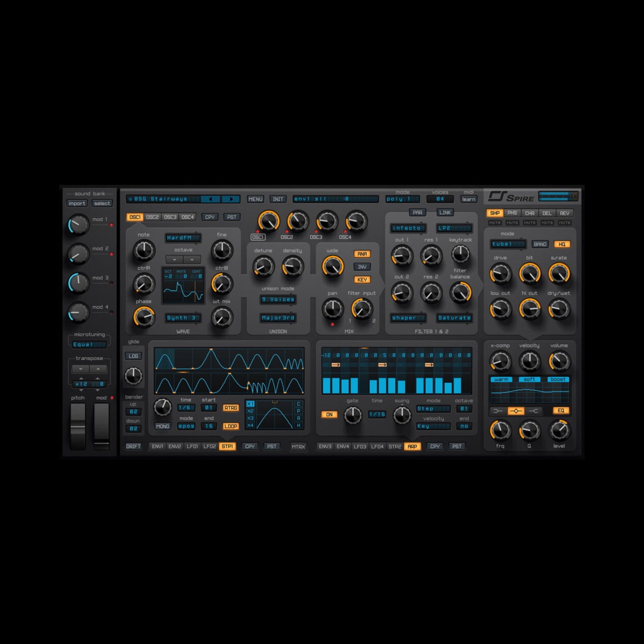Image resolution: width=644 pixels, height=644 pixels.
Task: Toggle the HQ shaper mode
Action: tap(562, 244)
